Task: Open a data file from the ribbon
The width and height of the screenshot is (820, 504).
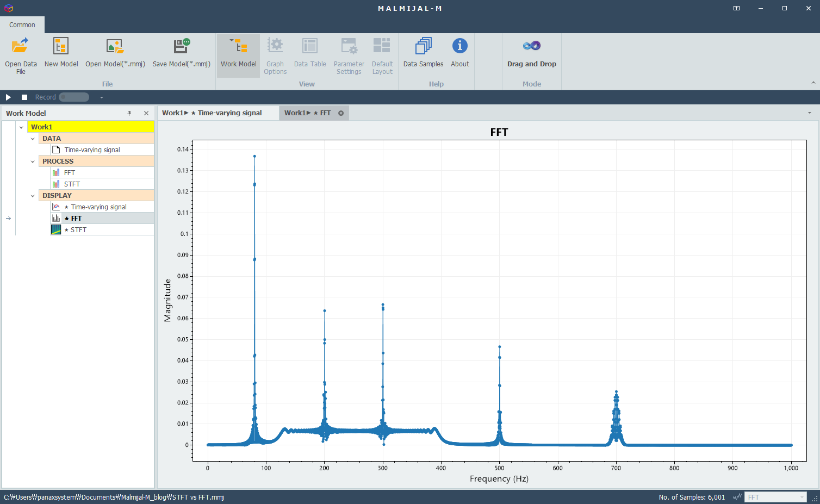Action: (x=21, y=55)
